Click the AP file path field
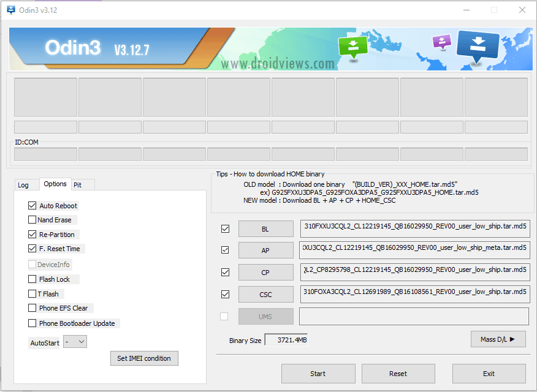This screenshot has width=537, height=392. 414,250
